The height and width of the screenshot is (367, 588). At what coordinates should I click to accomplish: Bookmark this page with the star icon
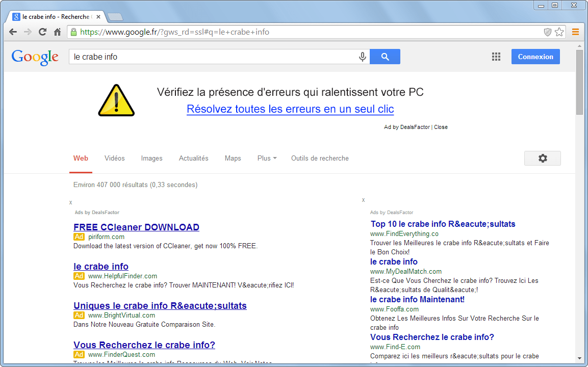tap(559, 32)
